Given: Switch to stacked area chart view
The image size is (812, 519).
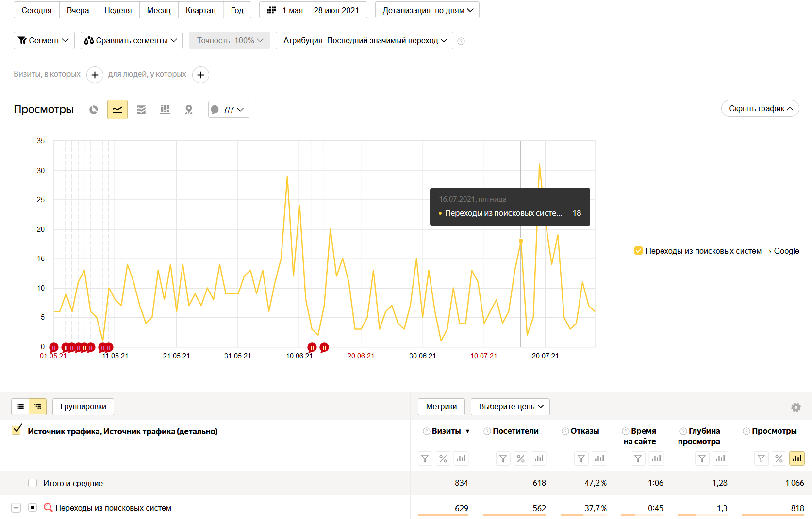Looking at the screenshot, I should (x=141, y=110).
